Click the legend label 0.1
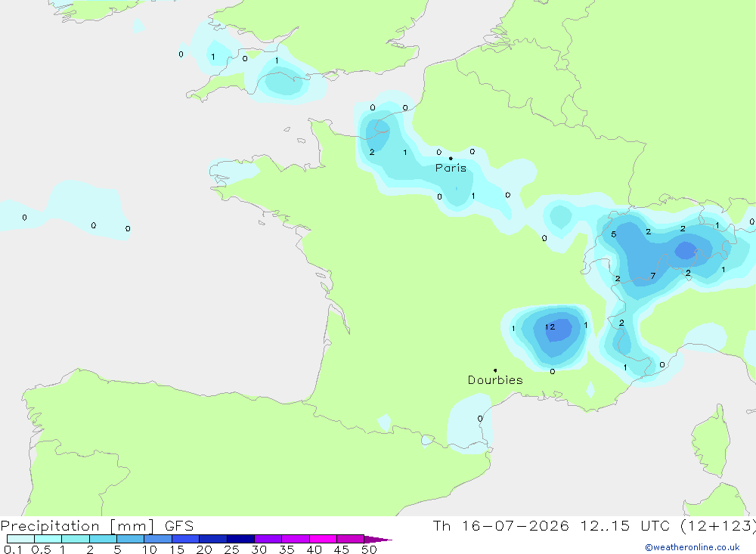The height and width of the screenshot is (554, 756). click(x=13, y=549)
